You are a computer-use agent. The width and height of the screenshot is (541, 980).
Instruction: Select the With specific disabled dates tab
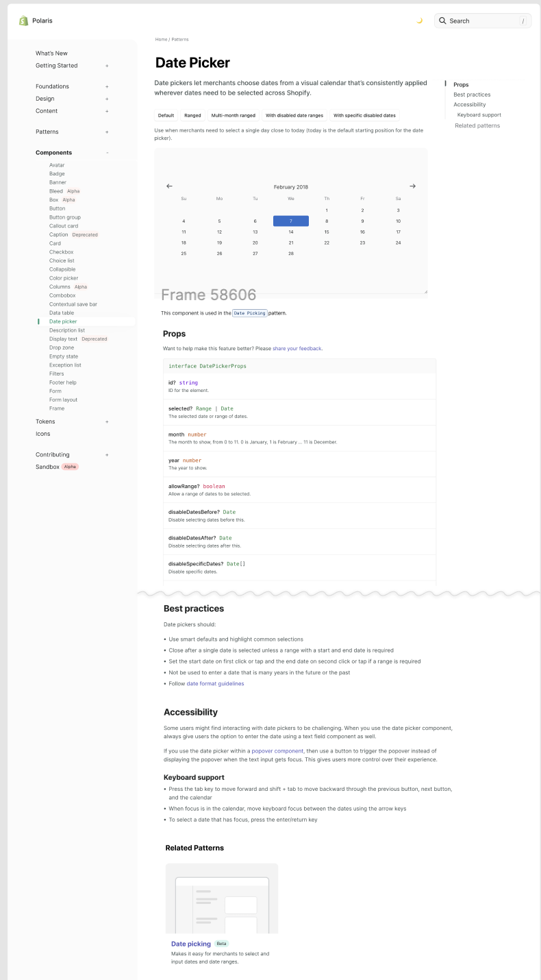coord(364,115)
